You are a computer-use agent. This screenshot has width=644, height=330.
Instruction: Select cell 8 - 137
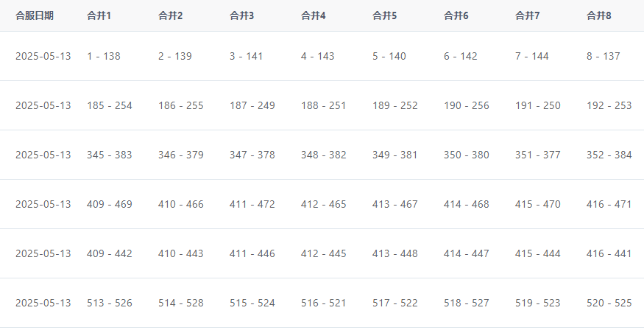point(604,56)
